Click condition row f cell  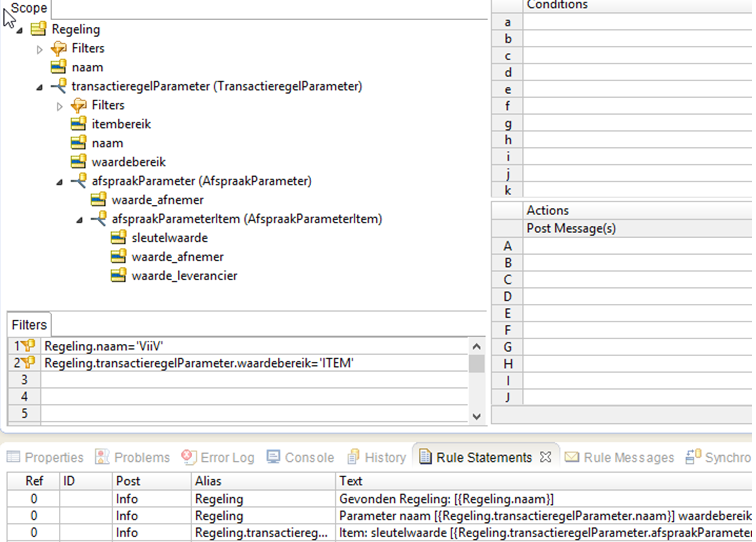point(638,106)
